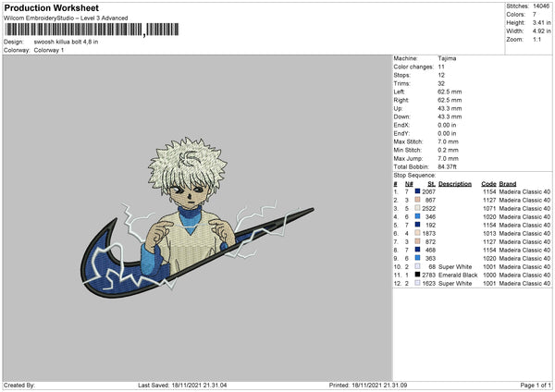555x392 pixels.
Task: Click the Brand column header
Action: tap(508, 184)
